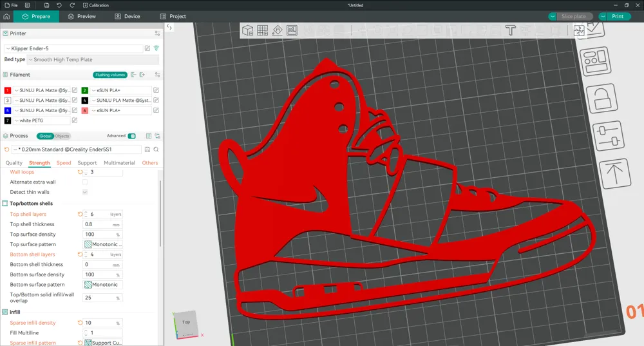
Task: Open the Support settings tab
Action: point(87,163)
